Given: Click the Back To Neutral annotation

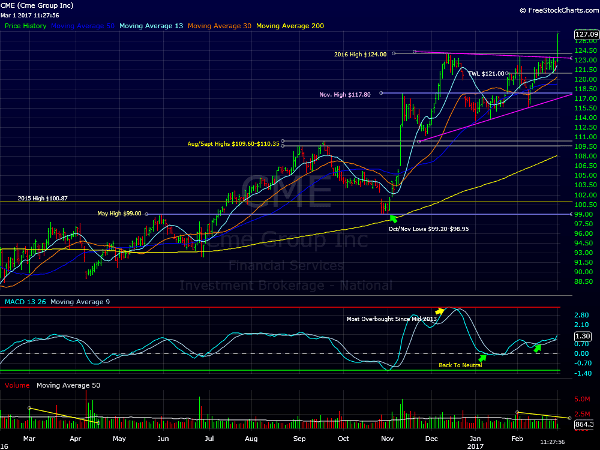Looking at the screenshot, I should [460, 365].
